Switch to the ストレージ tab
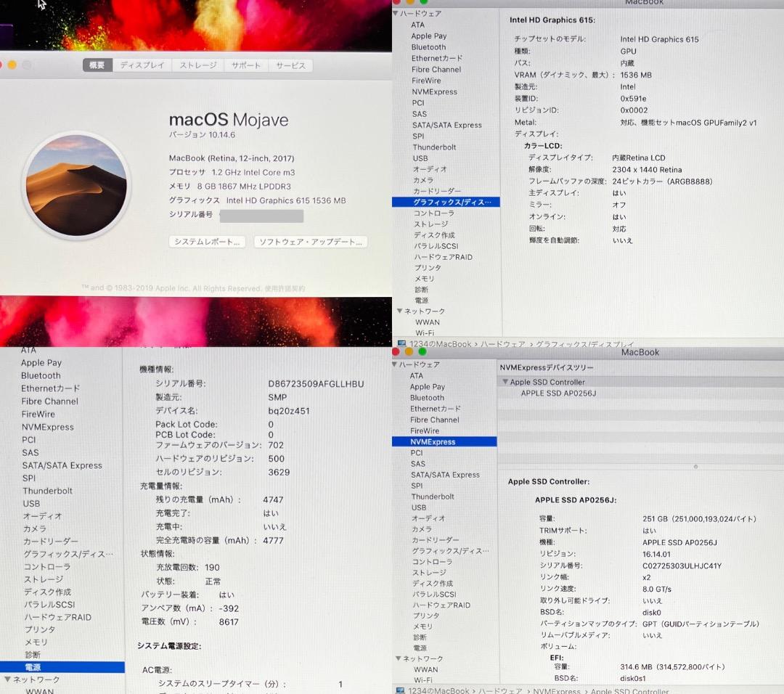The image size is (784, 694). point(197,65)
